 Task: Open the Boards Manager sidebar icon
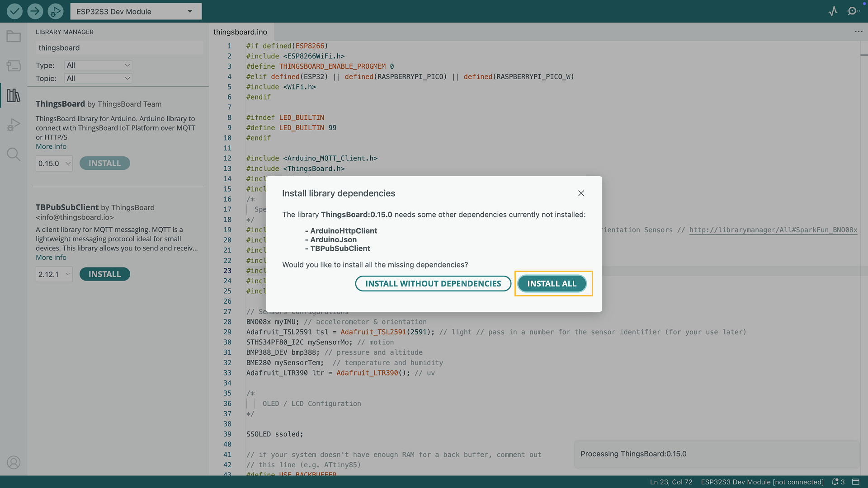tap(14, 66)
